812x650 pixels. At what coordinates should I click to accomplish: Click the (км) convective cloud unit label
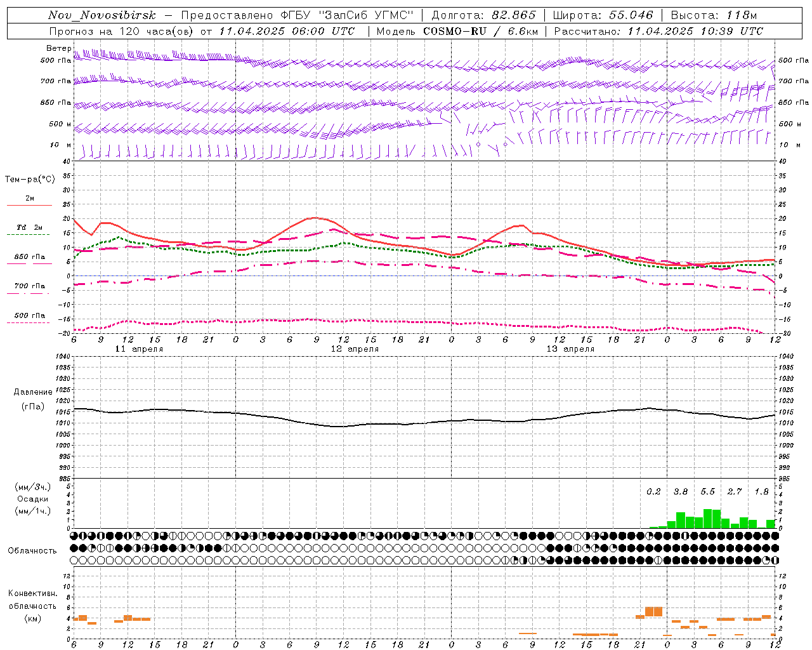coord(32,618)
